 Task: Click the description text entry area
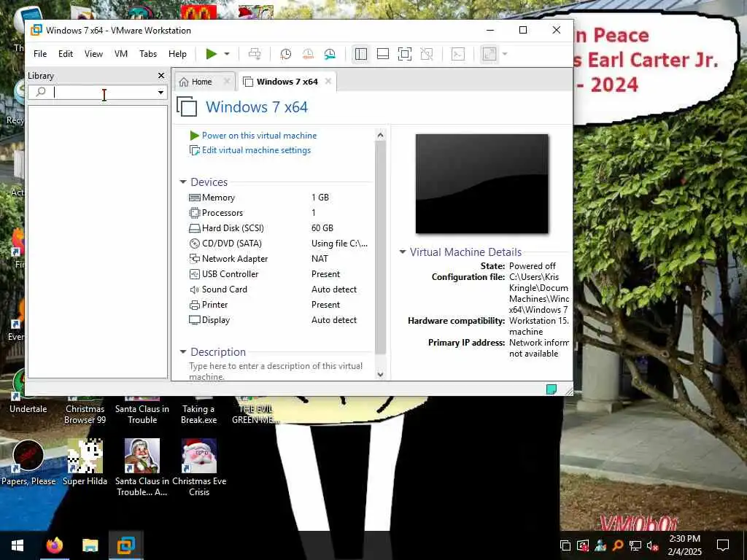(x=276, y=371)
